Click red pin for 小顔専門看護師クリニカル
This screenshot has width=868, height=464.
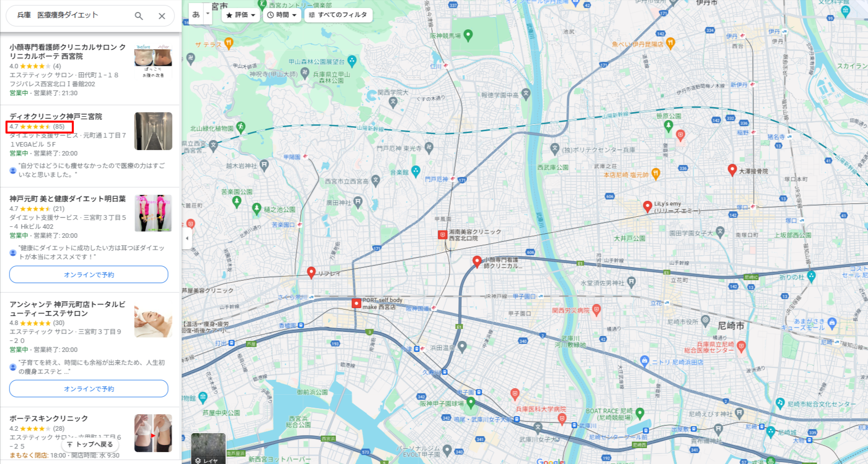(477, 261)
